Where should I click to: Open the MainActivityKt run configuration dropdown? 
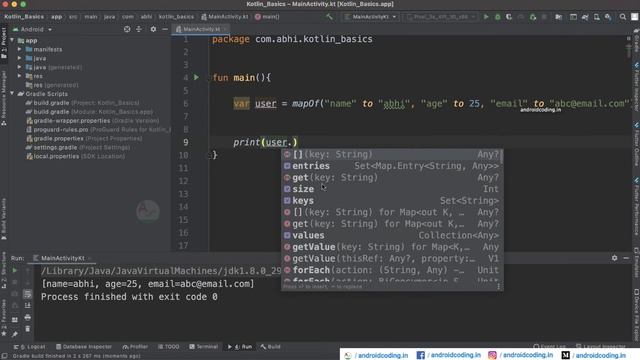tap(370, 17)
